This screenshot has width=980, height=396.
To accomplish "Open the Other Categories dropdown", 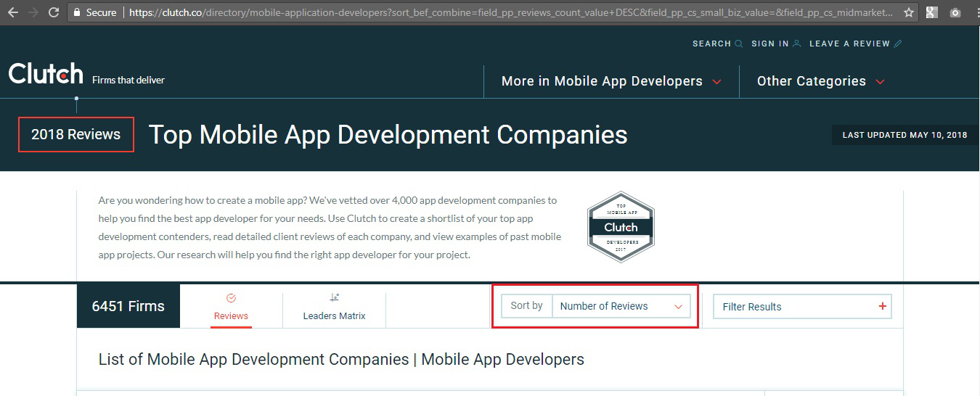I will point(820,81).
